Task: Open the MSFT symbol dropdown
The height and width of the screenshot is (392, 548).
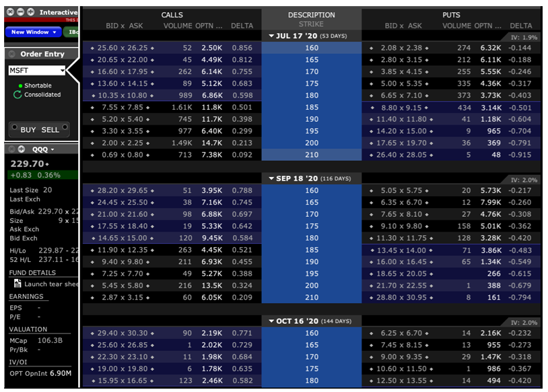Action: [x=62, y=71]
